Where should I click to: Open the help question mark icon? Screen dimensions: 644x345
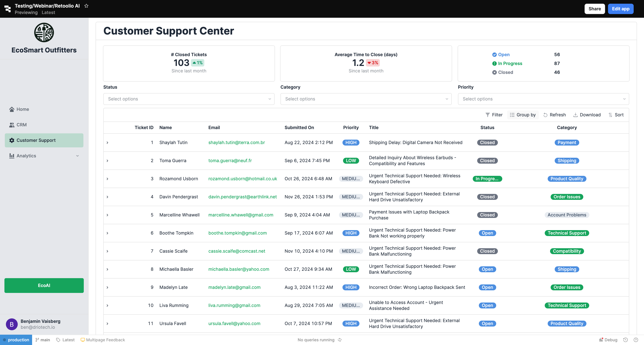click(x=636, y=340)
